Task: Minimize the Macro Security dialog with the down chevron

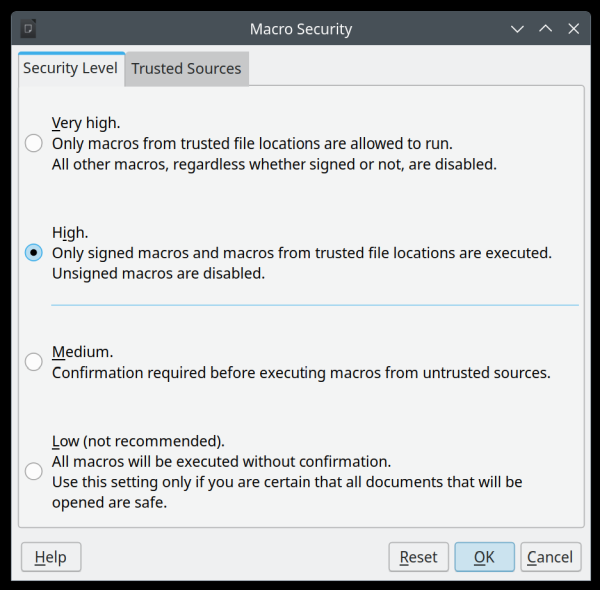Action: point(517,29)
